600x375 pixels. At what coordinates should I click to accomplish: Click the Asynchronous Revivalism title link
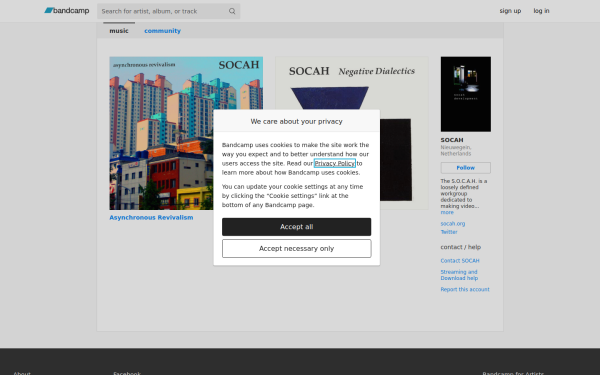coord(151,217)
